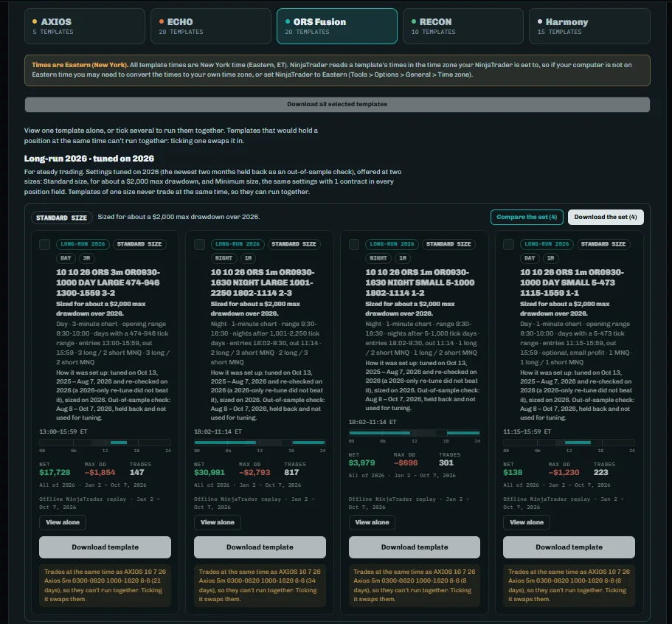Click the 11:15-15:59 ET time bar
This screenshot has height=624, width=672.
point(569,443)
